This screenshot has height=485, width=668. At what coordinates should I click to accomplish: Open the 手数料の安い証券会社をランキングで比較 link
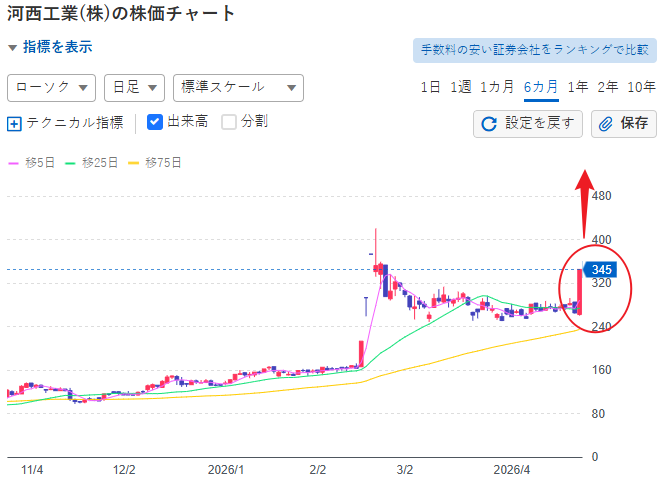pos(535,50)
